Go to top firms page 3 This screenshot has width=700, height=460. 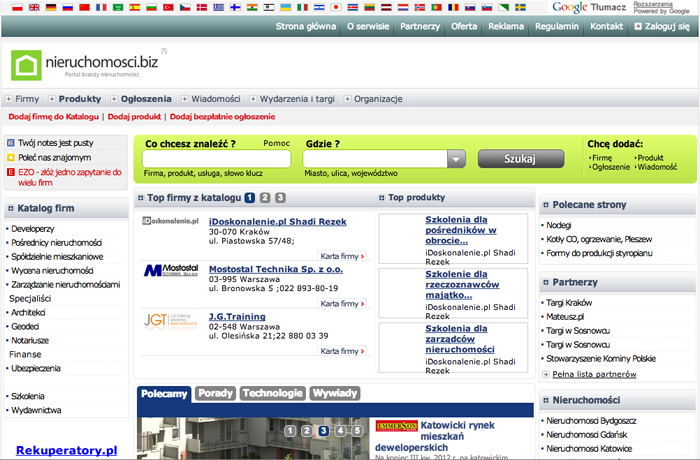[x=280, y=197]
